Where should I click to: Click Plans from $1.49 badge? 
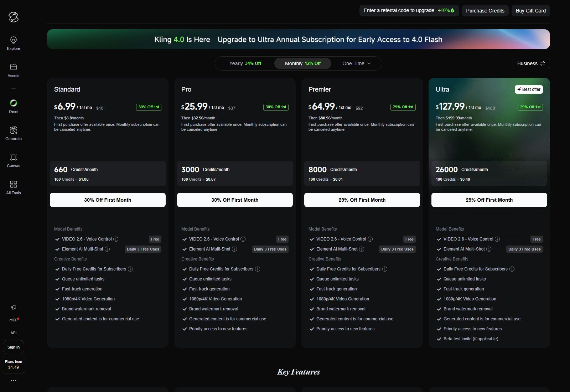pos(14,365)
